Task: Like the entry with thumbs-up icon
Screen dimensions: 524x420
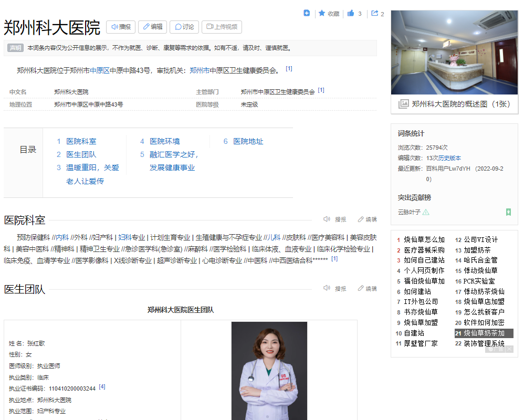Action: pyautogui.click(x=351, y=14)
